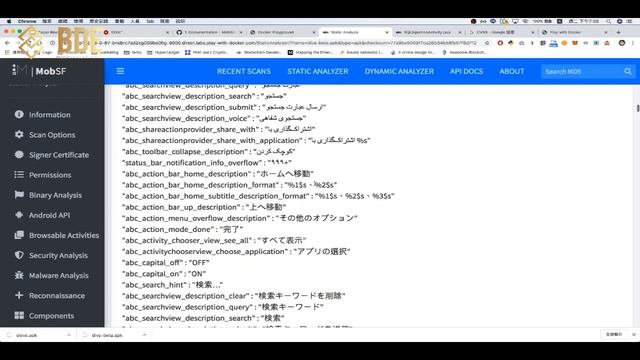Go to Binary Analysis section
This screenshot has width=640, height=360.
(x=48, y=195)
